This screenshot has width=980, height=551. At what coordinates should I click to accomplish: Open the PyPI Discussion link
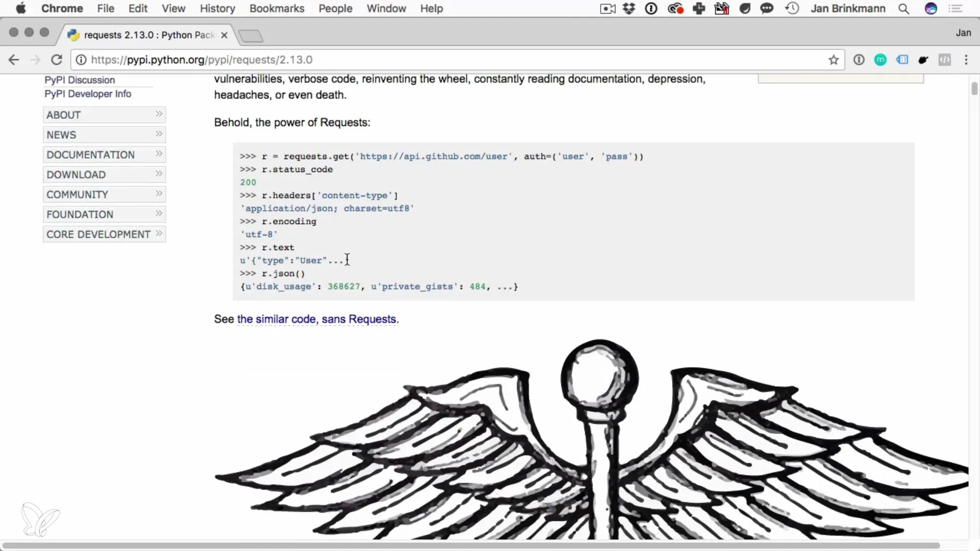tap(80, 80)
